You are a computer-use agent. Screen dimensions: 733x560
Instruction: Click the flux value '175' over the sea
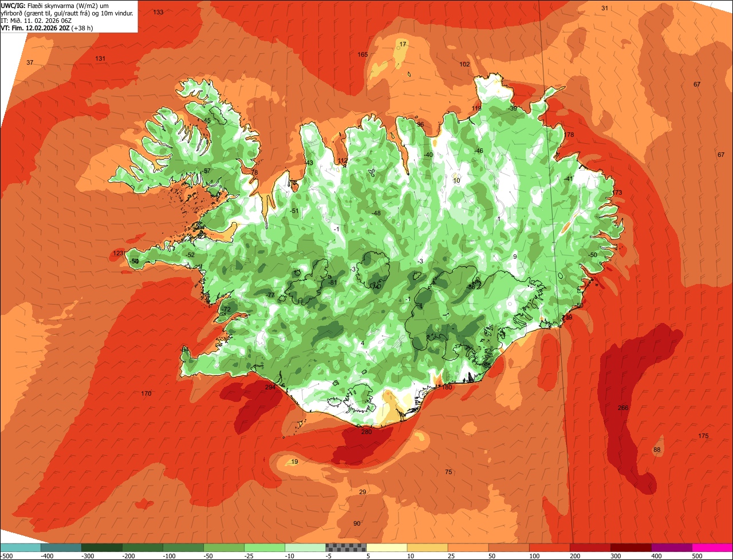[703, 436]
